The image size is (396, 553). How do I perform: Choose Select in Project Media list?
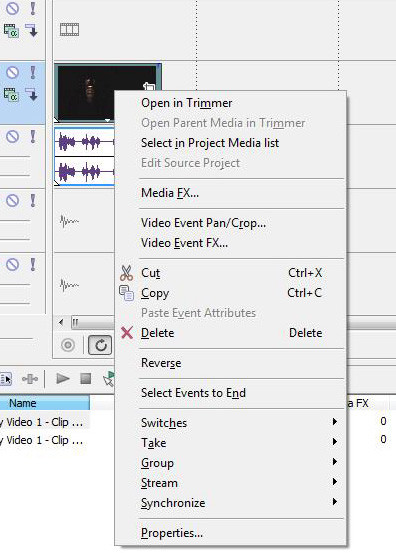point(231,143)
